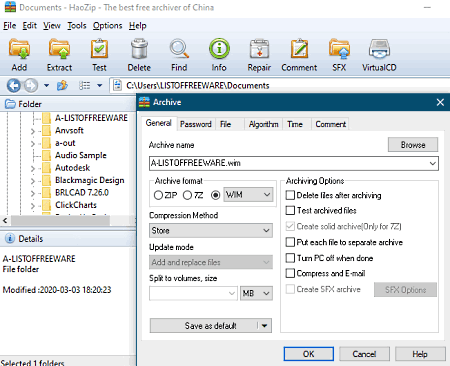Viewport: 450px width, 366px height.
Task: Expand the Autodesk folder
Action: pos(32,169)
